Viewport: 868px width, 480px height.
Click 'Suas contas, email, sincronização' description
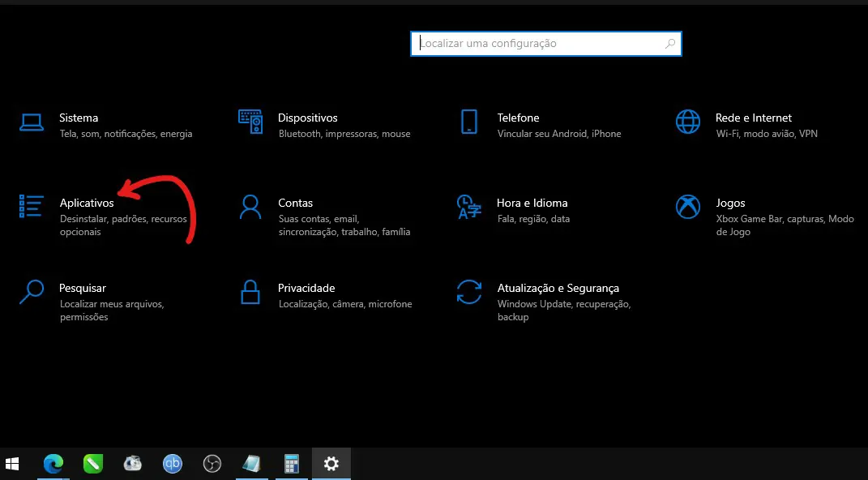tap(344, 225)
